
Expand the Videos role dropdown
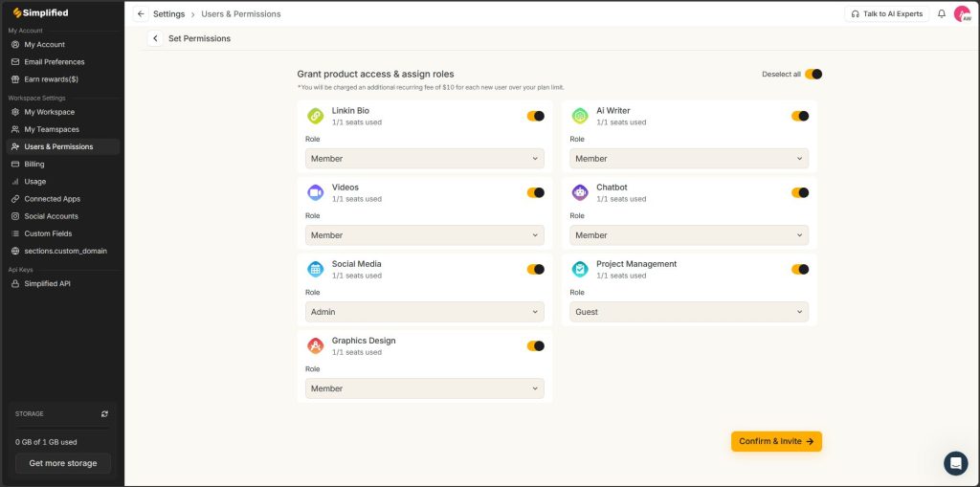point(424,235)
